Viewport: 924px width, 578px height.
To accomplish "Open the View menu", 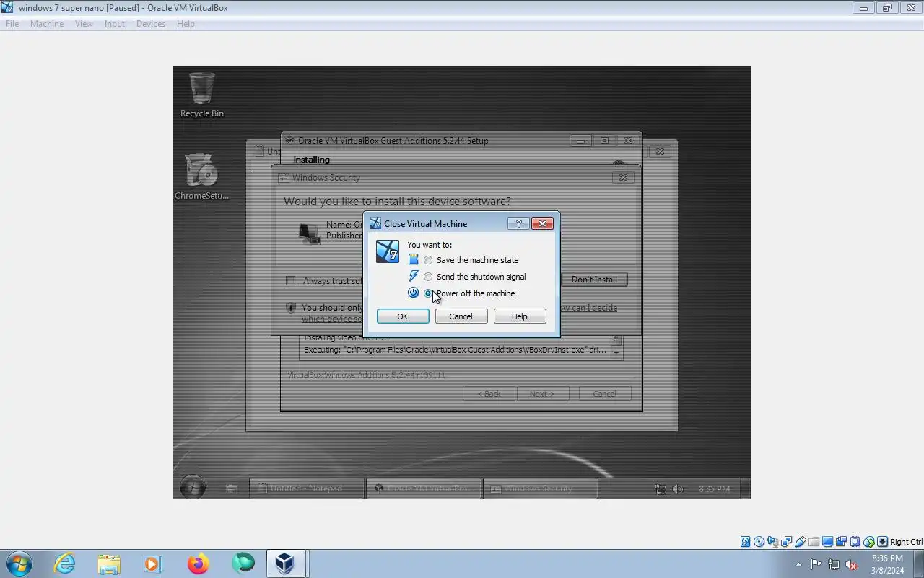I will pos(84,24).
